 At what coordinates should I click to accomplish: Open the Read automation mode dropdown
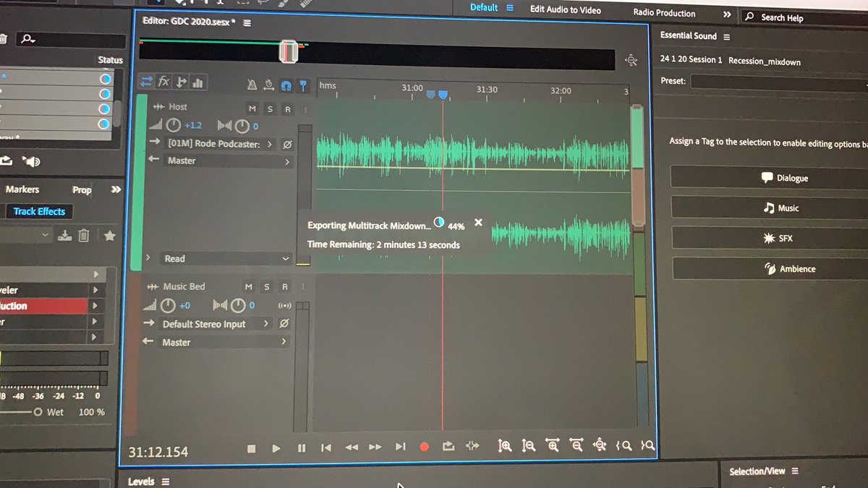click(x=224, y=258)
